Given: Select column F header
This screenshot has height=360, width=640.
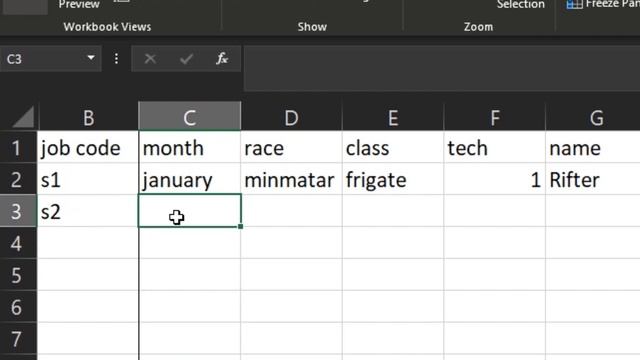Looking at the screenshot, I should point(495,117).
